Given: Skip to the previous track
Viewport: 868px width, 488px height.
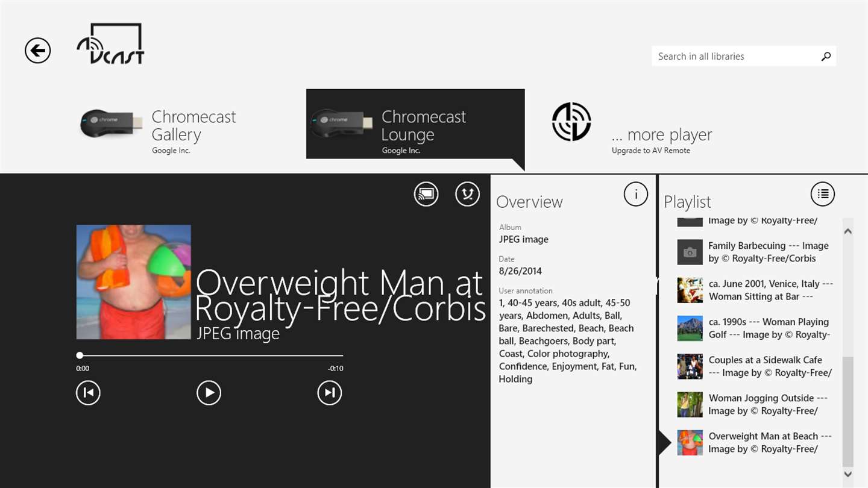Looking at the screenshot, I should tap(88, 393).
